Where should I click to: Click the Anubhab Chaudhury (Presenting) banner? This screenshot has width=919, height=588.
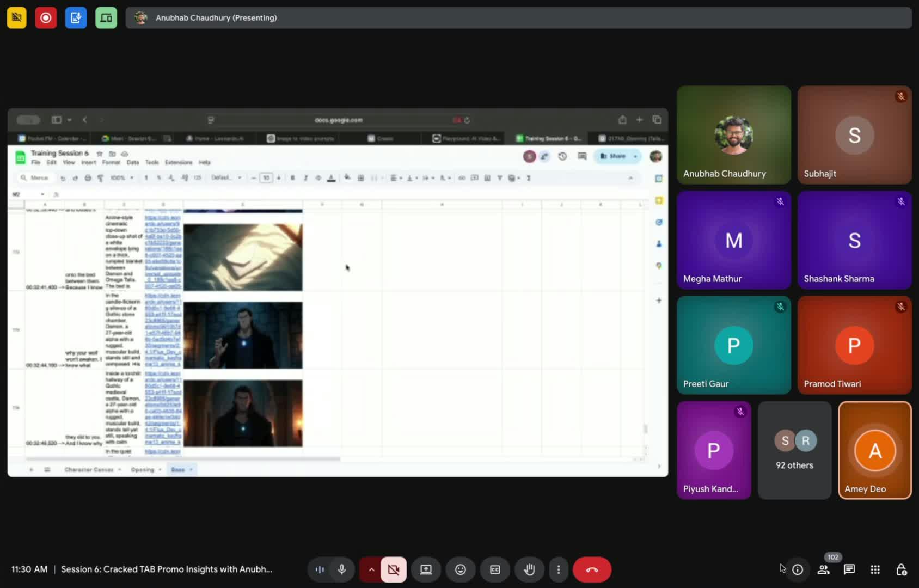pyautogui.click(x=518, y=18)
